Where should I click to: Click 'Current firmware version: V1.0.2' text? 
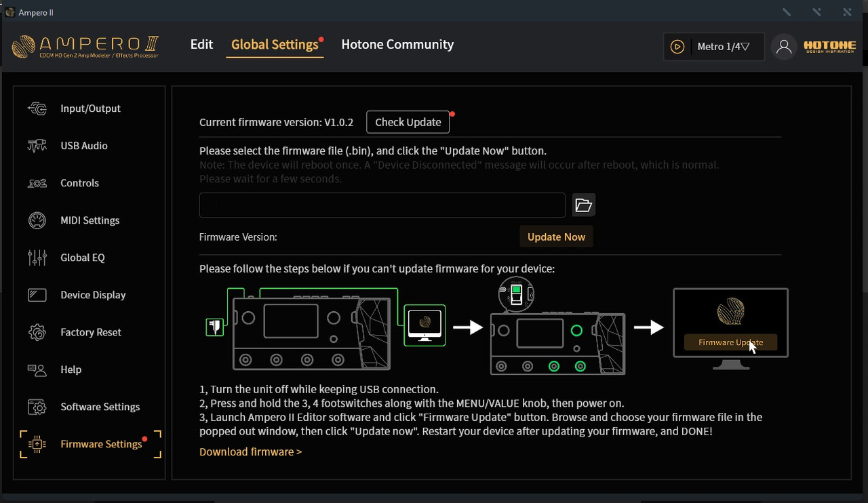pyautogui.click(x=277, y=123)
